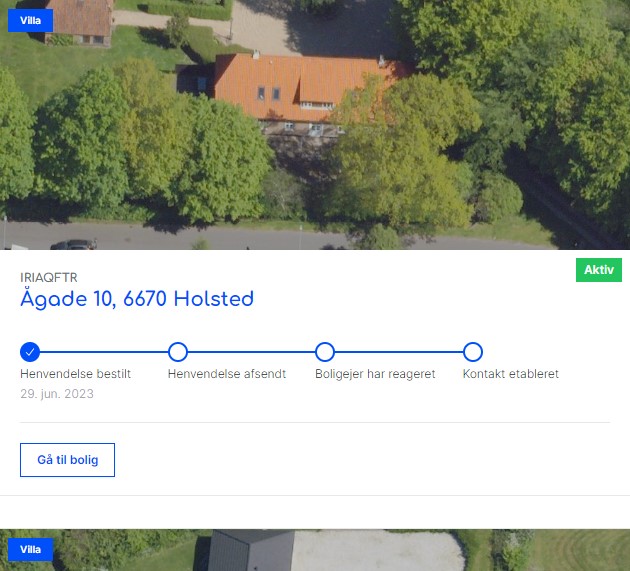630x571 pixels.
Task: Click the Henvendelse afsendt step circle
Action: point(178,352)
